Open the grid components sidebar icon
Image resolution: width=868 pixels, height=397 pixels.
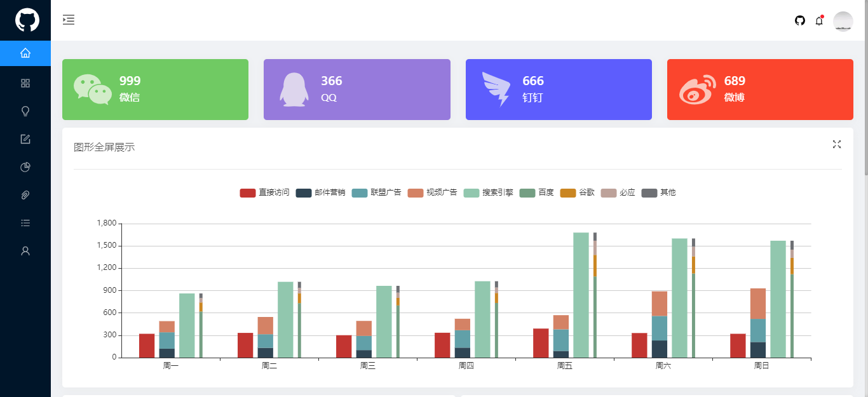pos(25,83)
